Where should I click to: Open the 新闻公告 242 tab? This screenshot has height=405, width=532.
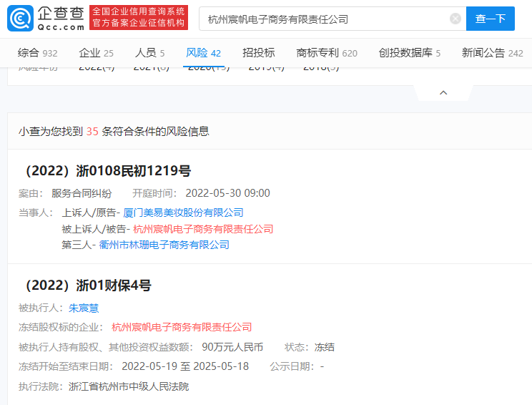tap(492, 53)
